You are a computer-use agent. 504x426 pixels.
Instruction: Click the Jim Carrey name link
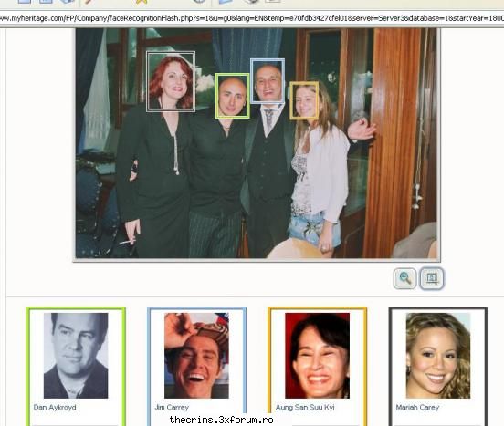click(172, 408)
